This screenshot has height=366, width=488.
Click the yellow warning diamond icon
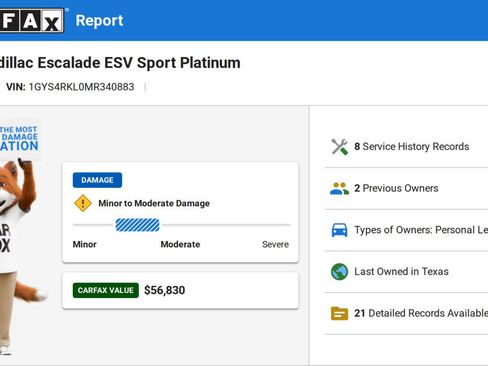[83, 203]
